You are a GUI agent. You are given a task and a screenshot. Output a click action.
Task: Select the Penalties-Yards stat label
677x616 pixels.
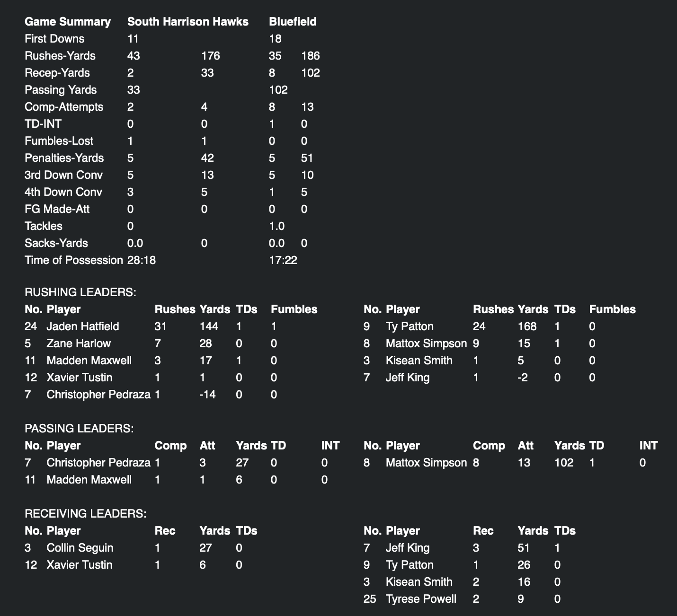click(64, 158)
